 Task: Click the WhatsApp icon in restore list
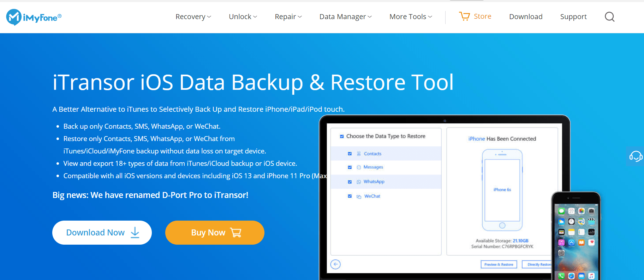click(x=359, y=182)
